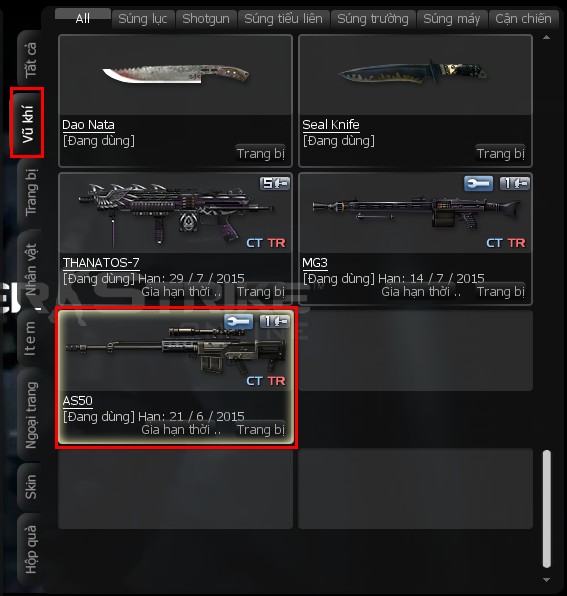Click Trang bị button for AS50
This screenshot has width=567, height=596.
pyautogui.click(x=261, y=430)
